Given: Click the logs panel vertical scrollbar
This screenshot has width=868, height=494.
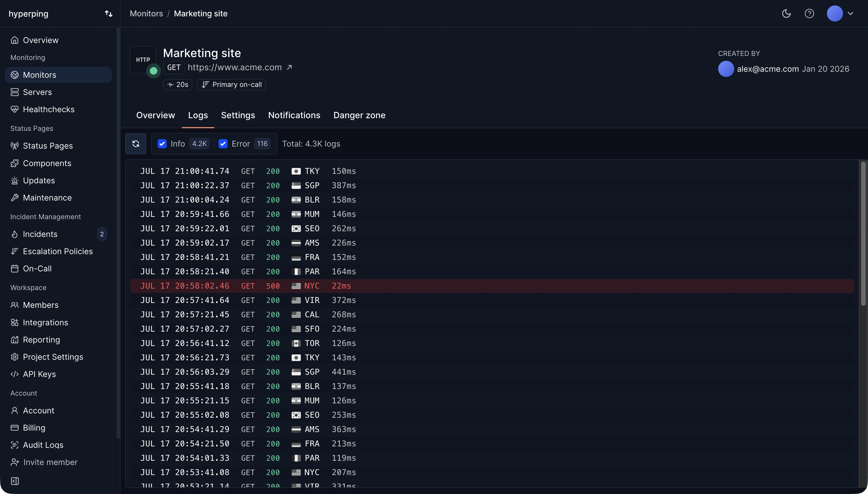Looking at the screenshot, I should 863,234.
